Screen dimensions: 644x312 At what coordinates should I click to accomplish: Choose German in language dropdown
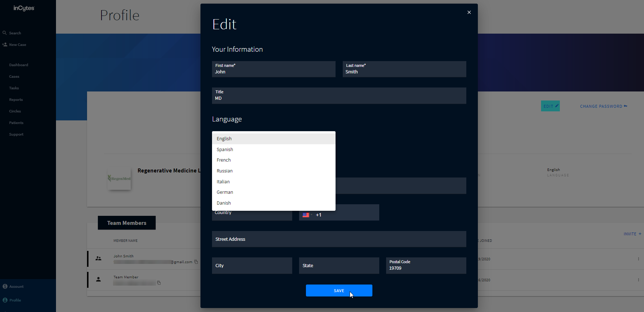[x=225, y=192]
